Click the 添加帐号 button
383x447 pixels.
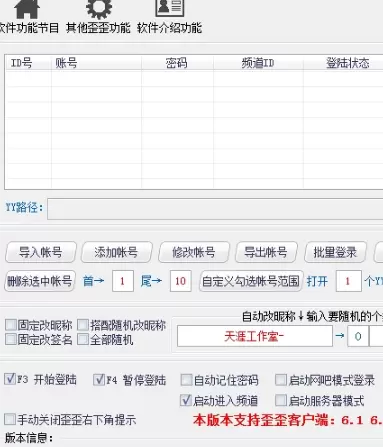[117, 252]
